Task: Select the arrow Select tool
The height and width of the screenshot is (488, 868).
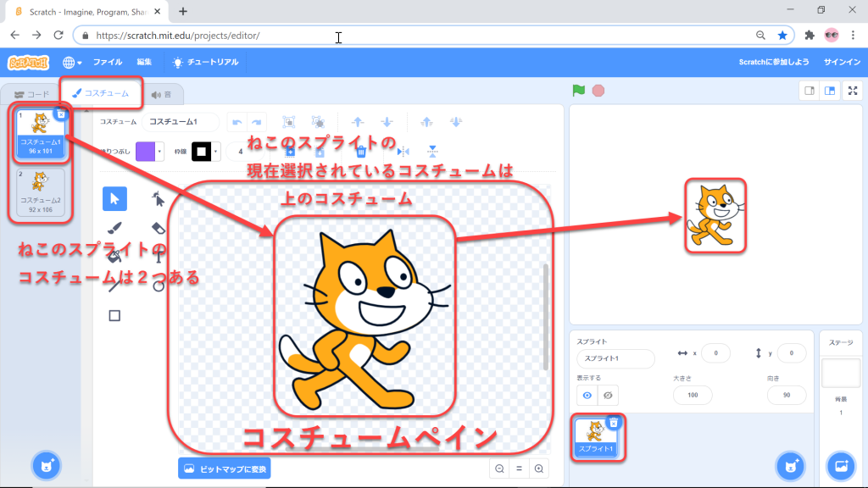Action: 114,199
